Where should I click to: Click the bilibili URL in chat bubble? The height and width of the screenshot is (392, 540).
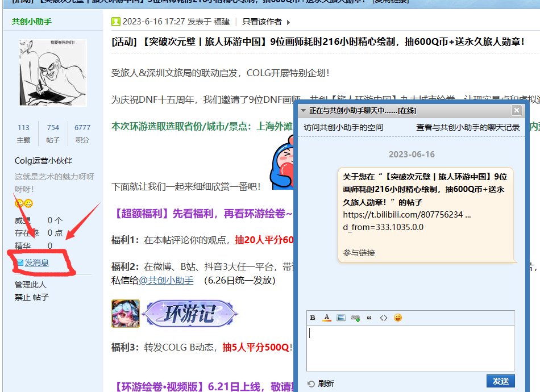[407, 220]
